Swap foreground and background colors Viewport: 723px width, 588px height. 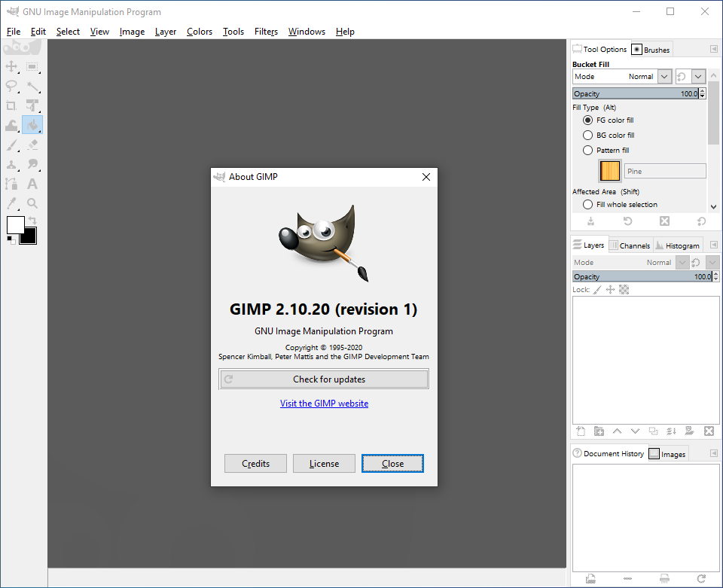[32, 221]
